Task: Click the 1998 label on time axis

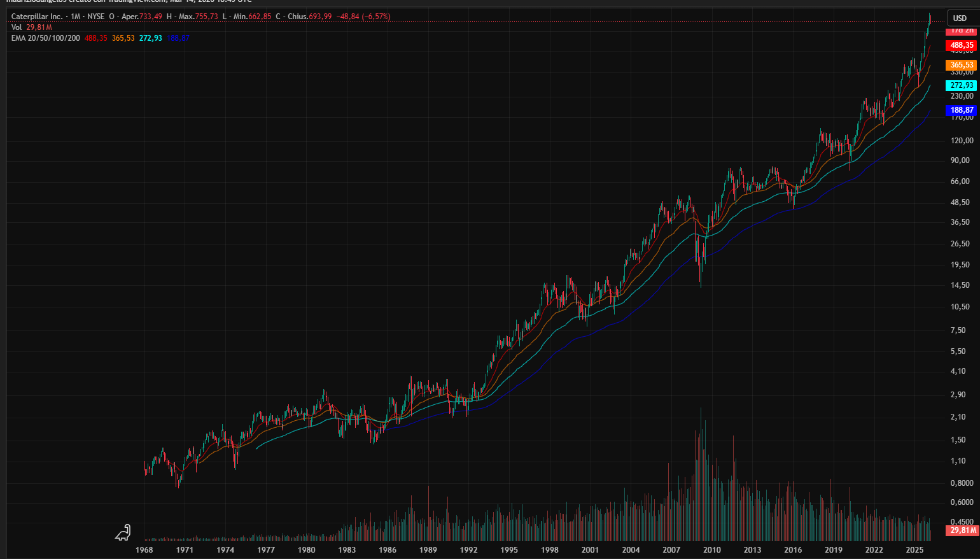Action: click(x=550, y=550)
